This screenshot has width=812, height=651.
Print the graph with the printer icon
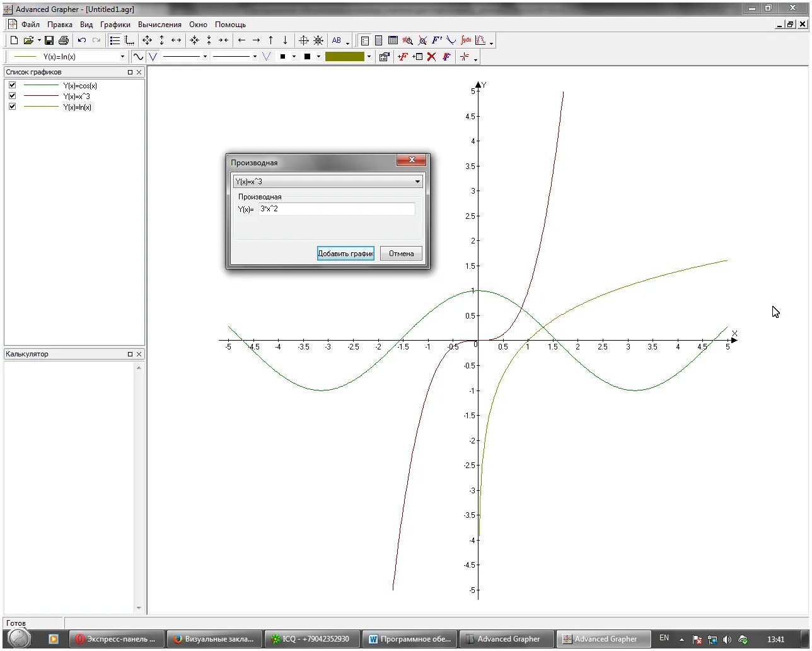click(64, 40)
